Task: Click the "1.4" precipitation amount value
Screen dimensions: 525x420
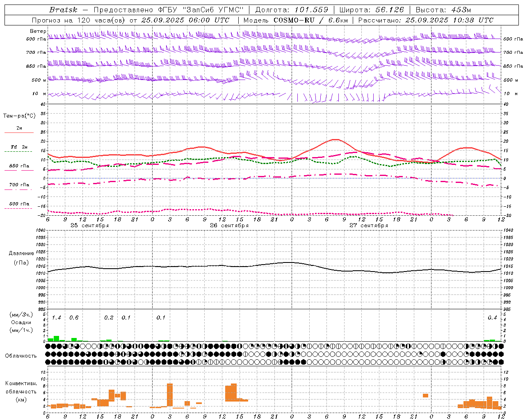Action: [57, 318]
